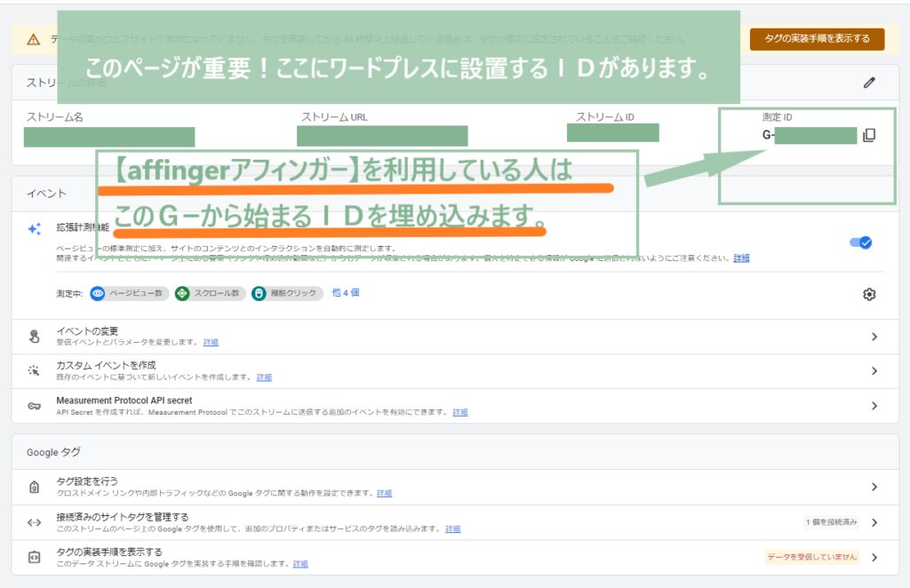The width and height of the screenshot is (910, 588).
Task: Click the code icon beside the タグの実装手順を表示する row
Action: tap(35, 557)
